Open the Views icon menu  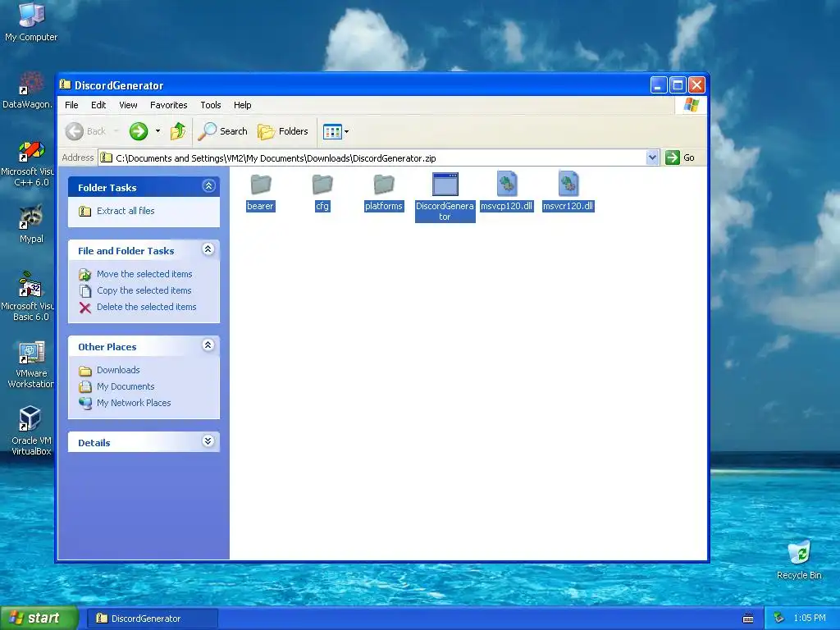click(x=336, y=131)
